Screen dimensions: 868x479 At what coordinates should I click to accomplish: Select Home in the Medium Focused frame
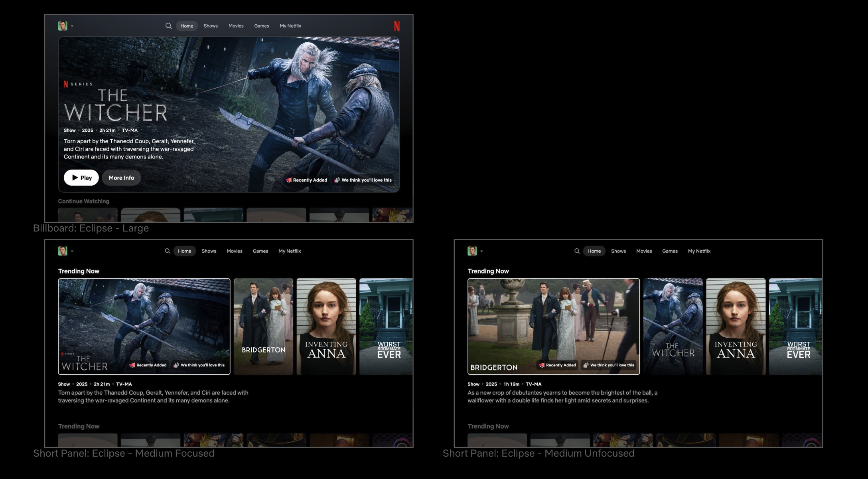click(x=185, y=251)
